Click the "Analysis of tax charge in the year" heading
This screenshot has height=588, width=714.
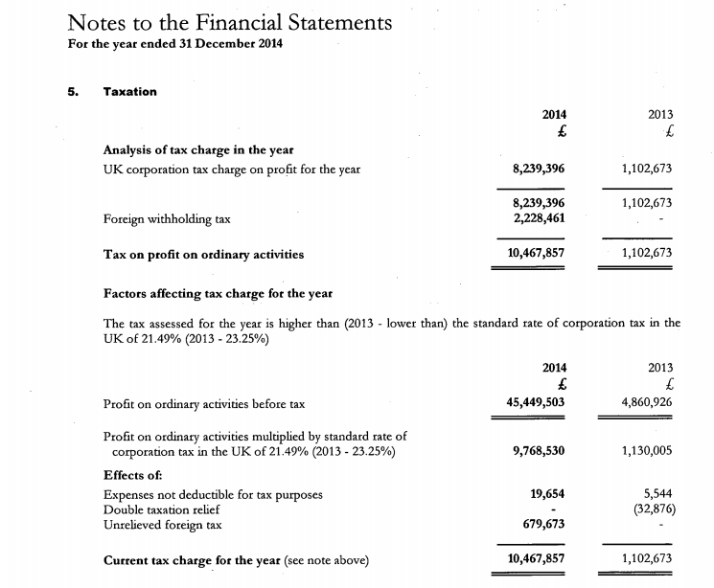click(x=197, y=150)
